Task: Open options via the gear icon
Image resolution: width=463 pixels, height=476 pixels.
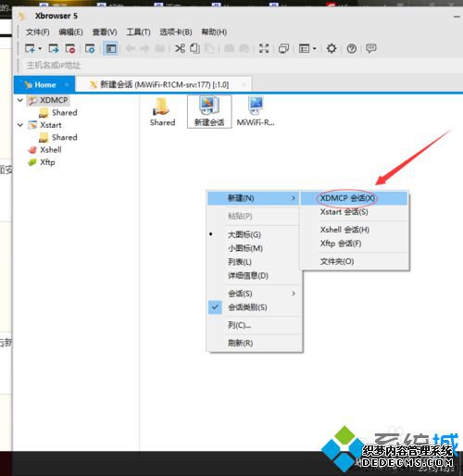Action: click(x=332, y=48)
